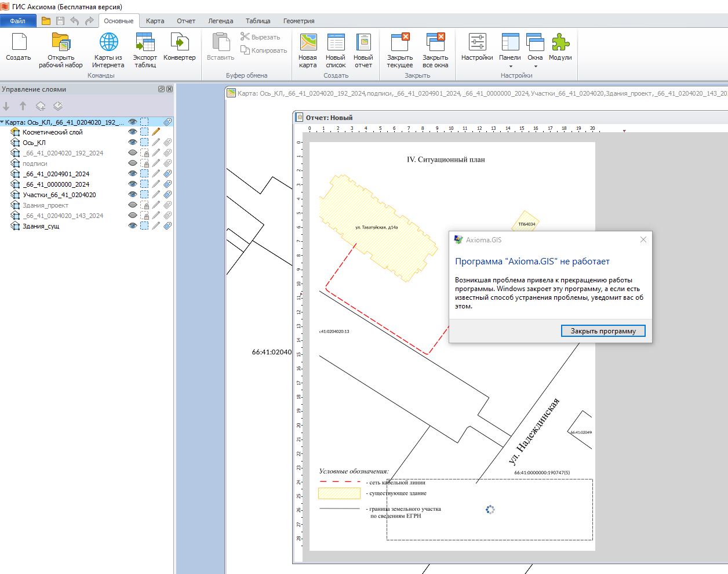
Task: Show the подписи layer
Action: click(133, 164)
